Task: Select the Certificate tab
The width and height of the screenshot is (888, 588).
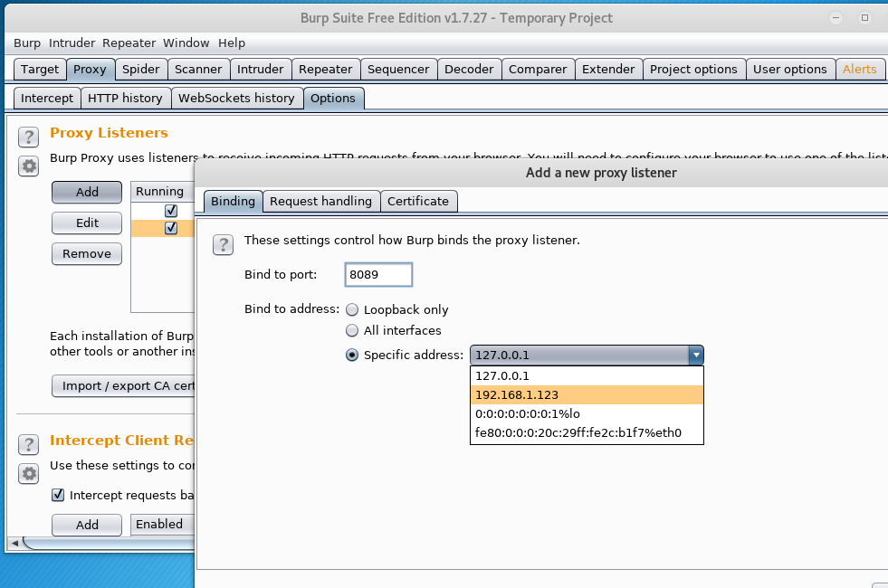Action: (418, 201)
